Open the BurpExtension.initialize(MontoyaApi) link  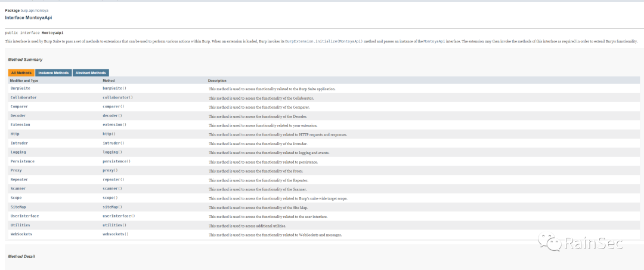click(x=324, y=42)
